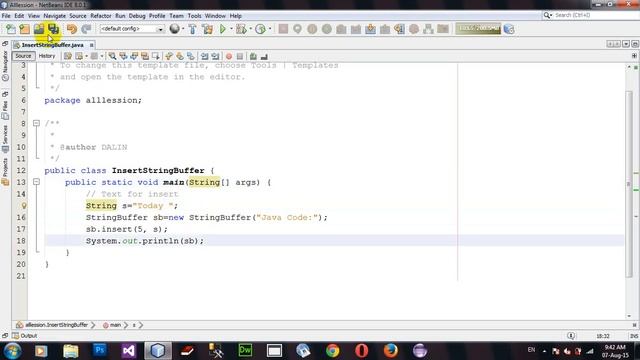The height and width of the screenshot is (360, 640).
Task: Collapse the main method fold at line 13
Action: [36, 182]
